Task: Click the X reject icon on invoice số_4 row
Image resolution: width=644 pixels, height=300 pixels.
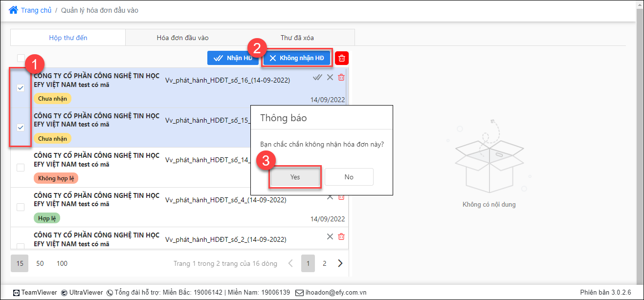Action: 330,196
